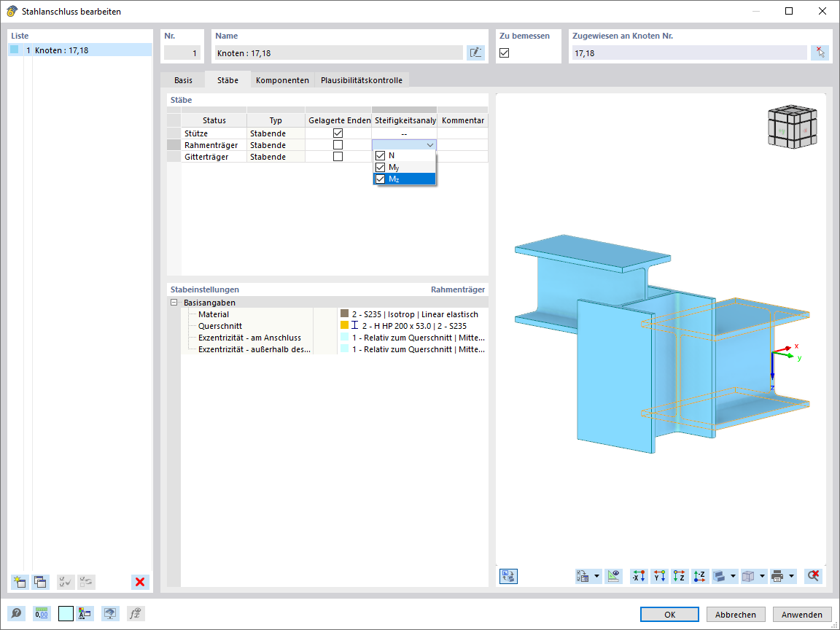The height and width of the screenshot is (630, 840).
Task: Click the Abbrechen button
Action: 736,615
